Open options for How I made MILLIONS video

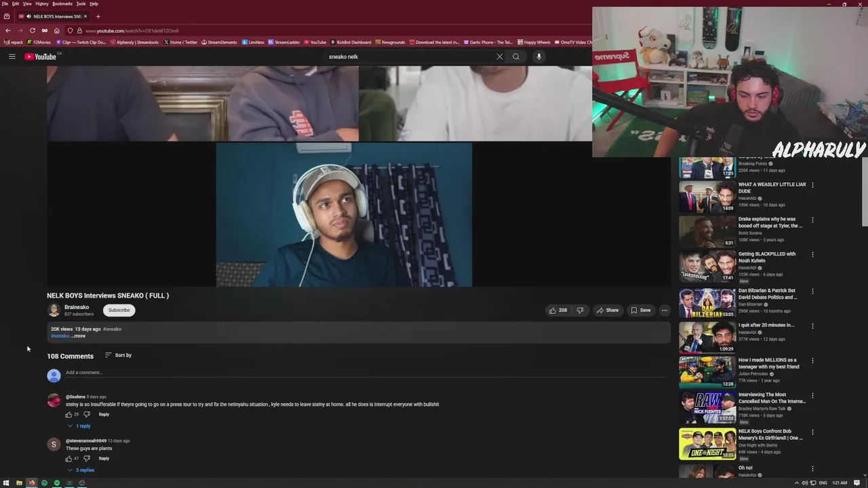[812, 361]
